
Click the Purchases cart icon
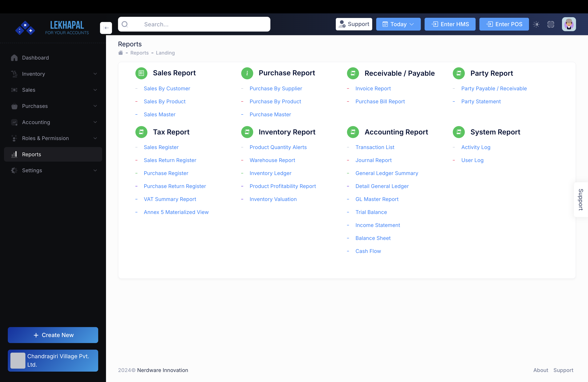(14, 106)
